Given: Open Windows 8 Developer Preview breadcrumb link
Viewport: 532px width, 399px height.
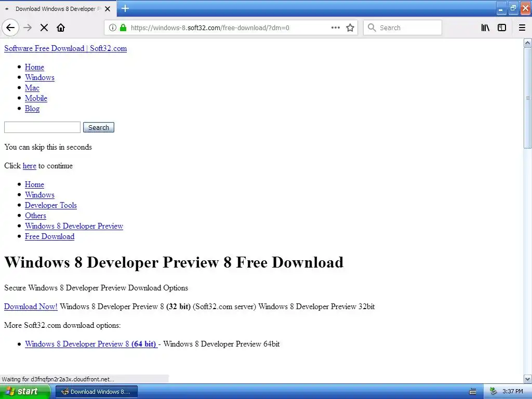Looking at the screenshot, I should point(74,226).
